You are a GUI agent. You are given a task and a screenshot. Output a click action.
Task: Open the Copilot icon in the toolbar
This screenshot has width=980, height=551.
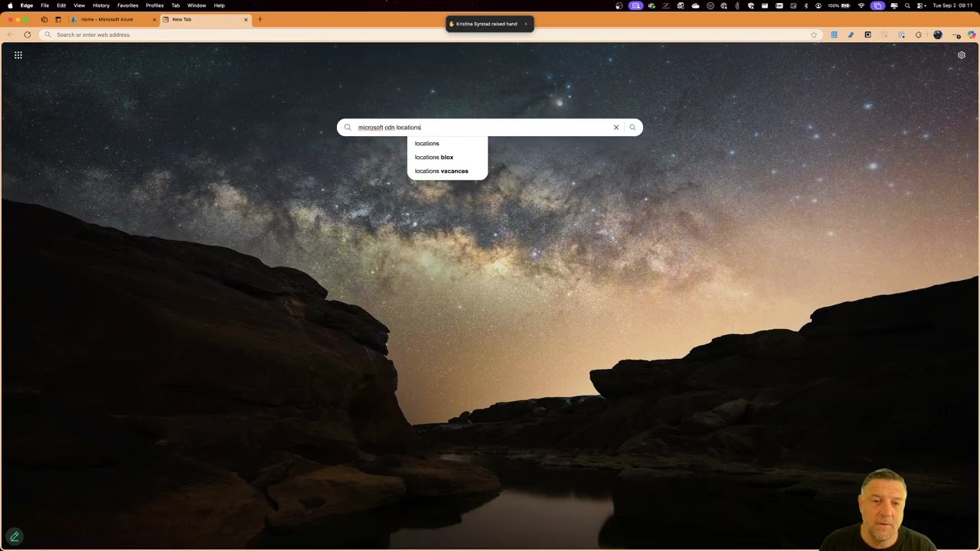pos(973,34)
